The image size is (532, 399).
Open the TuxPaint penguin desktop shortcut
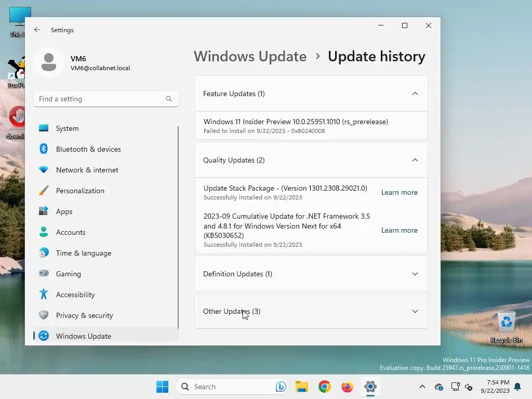(x=16, y=73)
